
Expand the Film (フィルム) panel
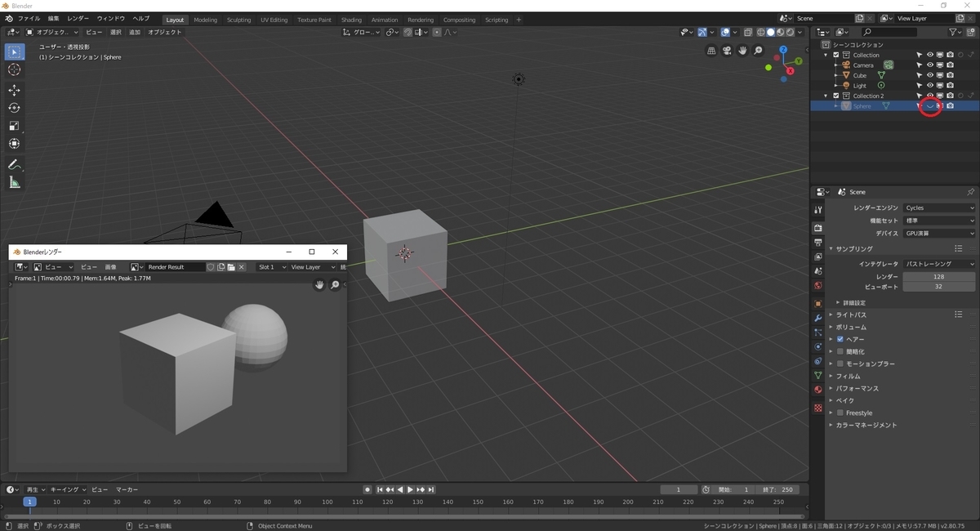848,376
